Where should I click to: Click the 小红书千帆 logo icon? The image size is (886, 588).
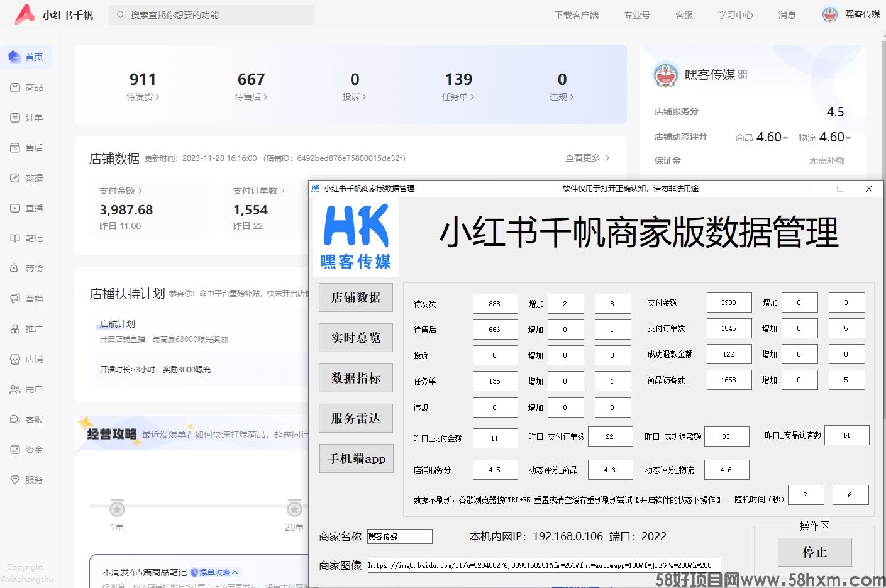click(x=25, y=14)
